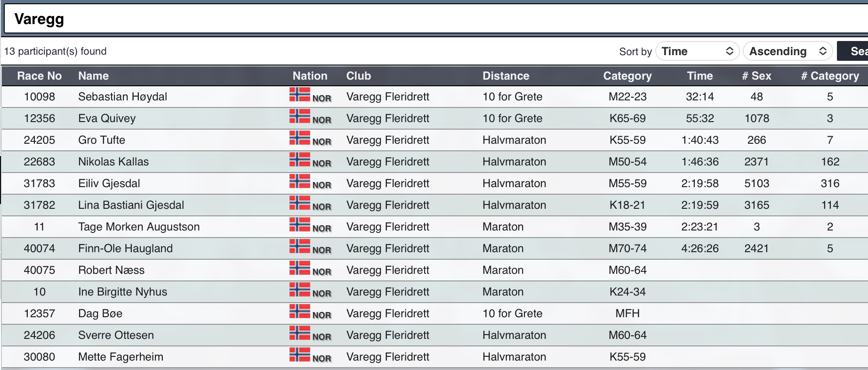Click the Name column header
The width and height of the screenshot is (868, 370).
coord(93,76)
